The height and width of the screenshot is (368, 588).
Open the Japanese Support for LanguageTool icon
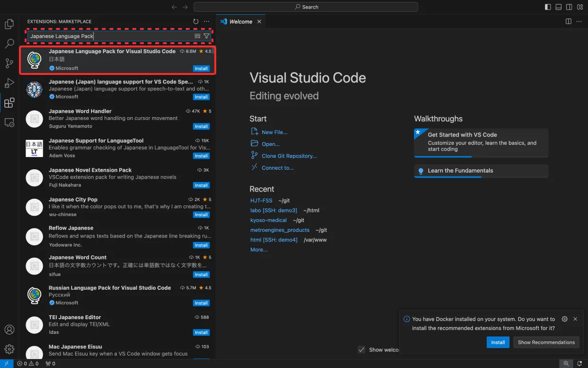[x=34, y=148]
